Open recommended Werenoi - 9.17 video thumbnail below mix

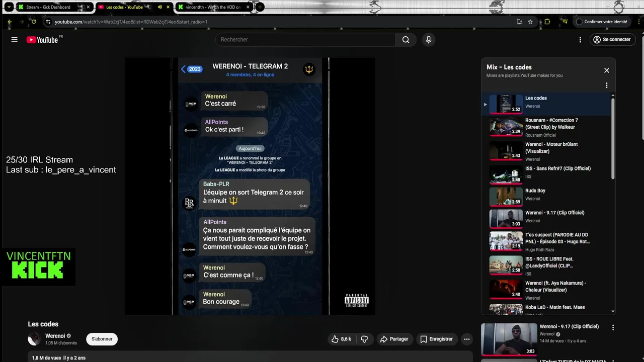[x=509, y=339]
